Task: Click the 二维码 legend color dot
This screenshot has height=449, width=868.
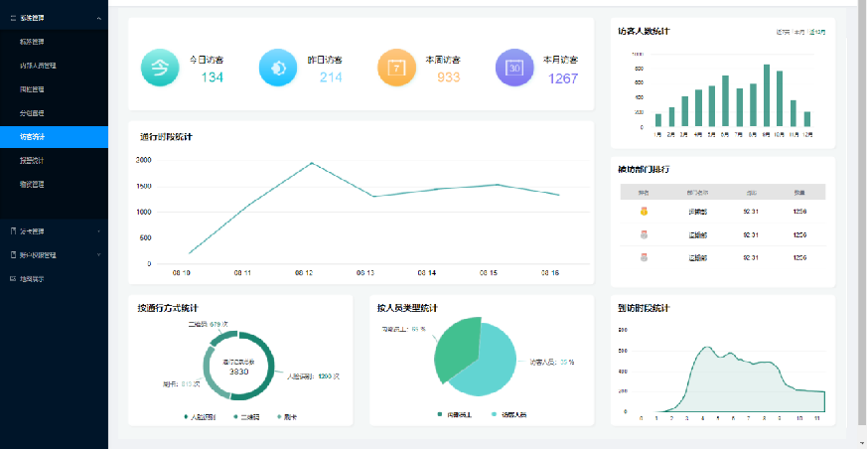Action: coord(236,416)
